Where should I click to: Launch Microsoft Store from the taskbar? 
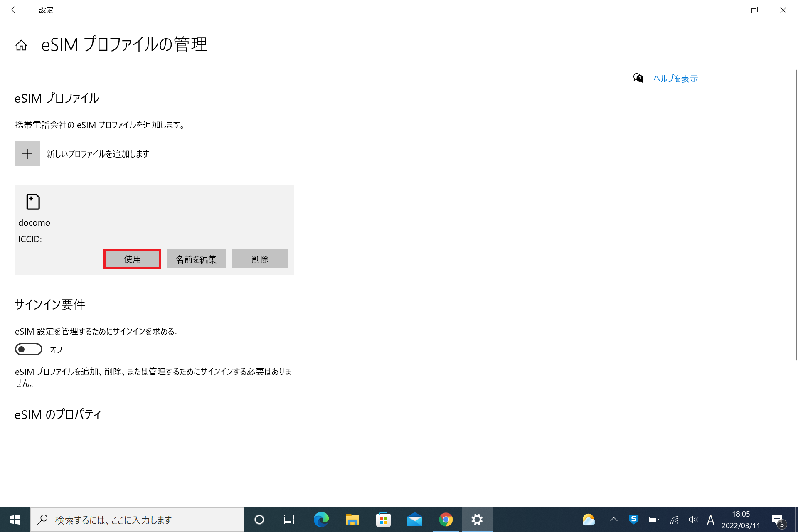pos(383,520)
